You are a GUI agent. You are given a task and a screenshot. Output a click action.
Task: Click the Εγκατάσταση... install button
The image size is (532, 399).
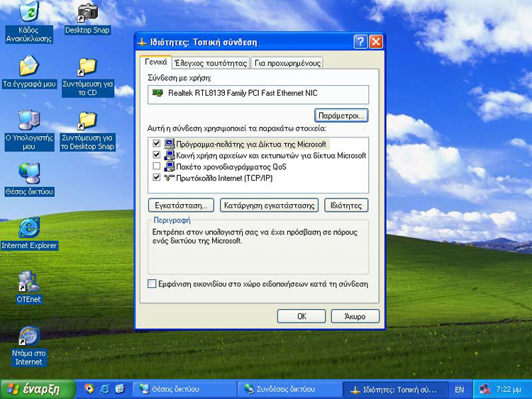[x=181, y=206]
